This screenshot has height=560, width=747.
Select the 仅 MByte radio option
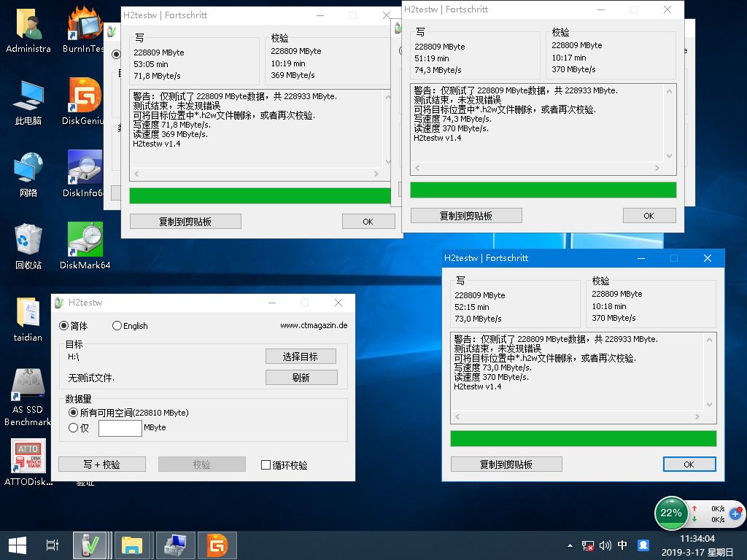(x=73, y=428)
